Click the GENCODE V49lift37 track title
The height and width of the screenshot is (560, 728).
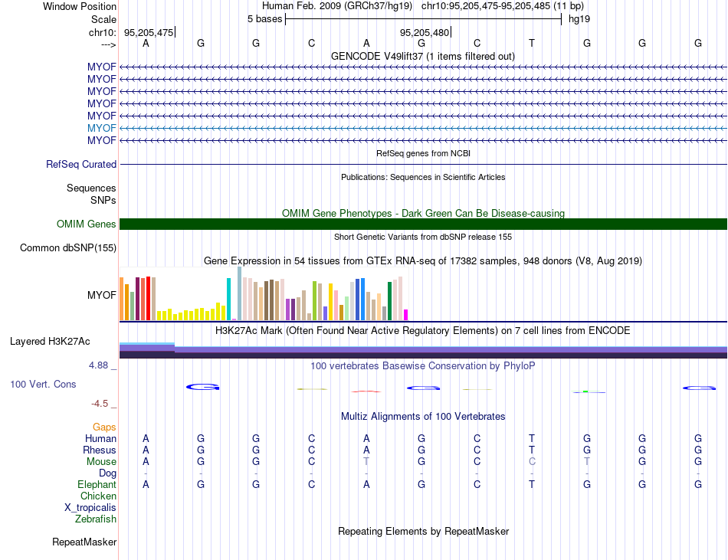pyautogui.click(x=423, y=56)
